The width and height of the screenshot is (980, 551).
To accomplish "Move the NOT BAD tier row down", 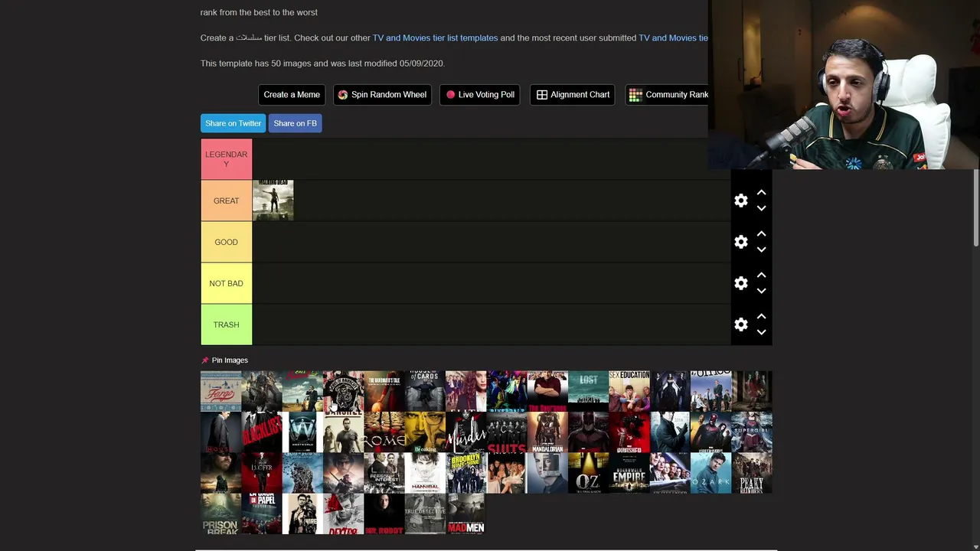I will point(761,291).
